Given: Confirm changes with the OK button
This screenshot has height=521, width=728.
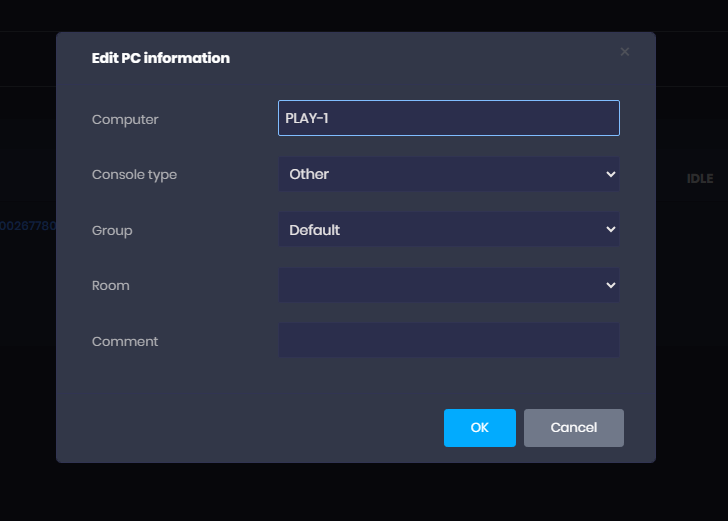Looking at the screenshot, I should point(479,428).
